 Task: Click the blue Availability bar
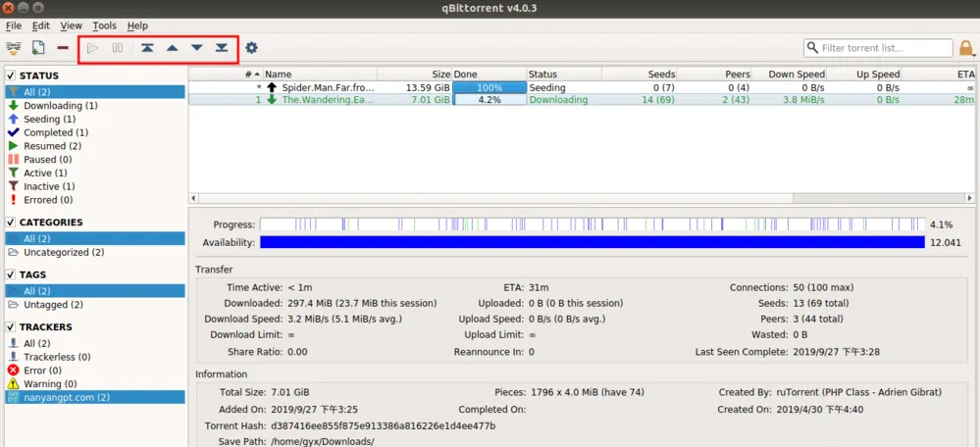(x=592, y=242)
